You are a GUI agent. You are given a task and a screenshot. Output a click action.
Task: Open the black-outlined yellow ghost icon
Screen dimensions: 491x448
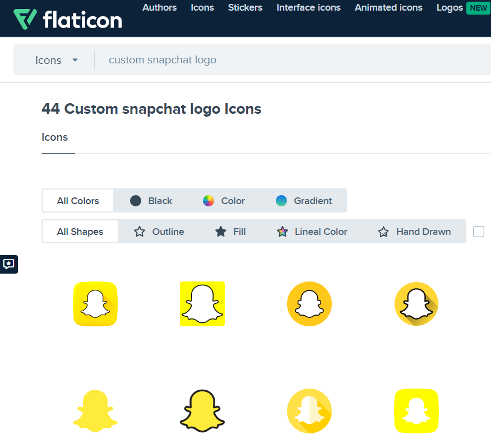202,411
